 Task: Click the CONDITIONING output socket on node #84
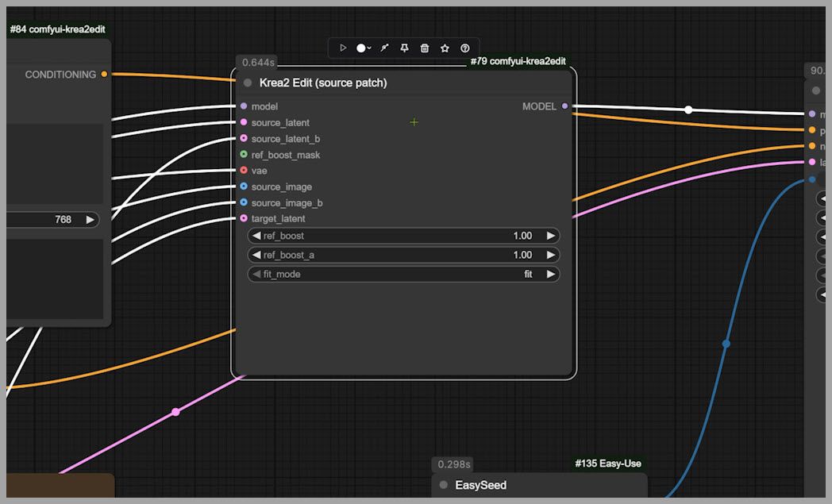104,75
